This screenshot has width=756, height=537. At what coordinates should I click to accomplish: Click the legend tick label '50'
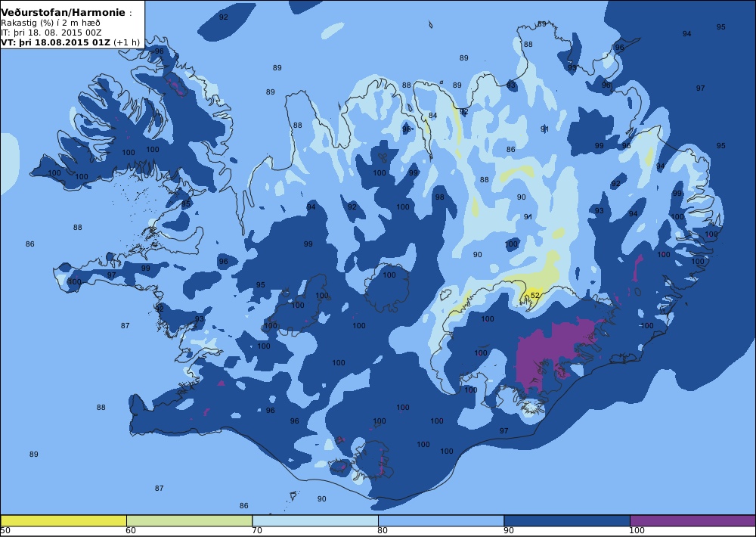click(5, 531)
